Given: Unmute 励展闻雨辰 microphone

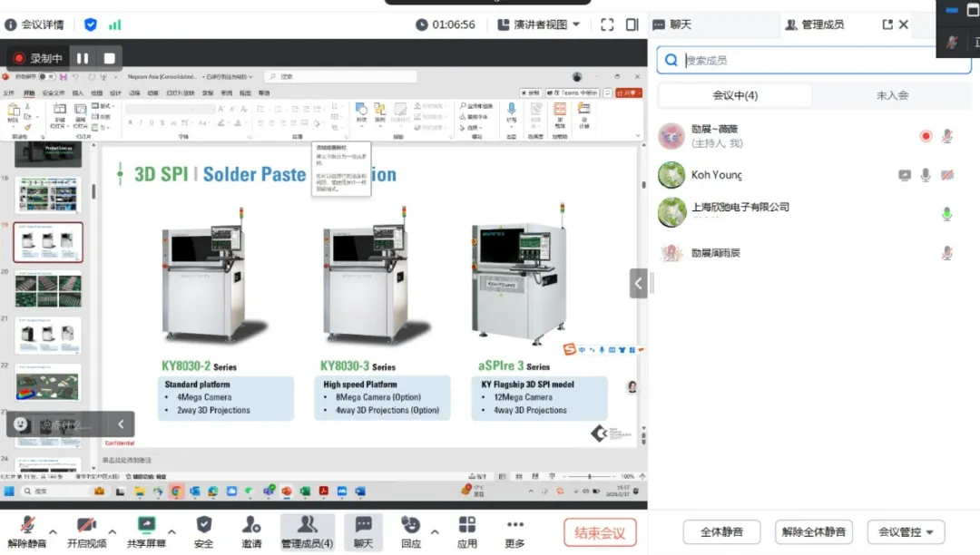Looking at the screenshot, I should coord(947,253).
